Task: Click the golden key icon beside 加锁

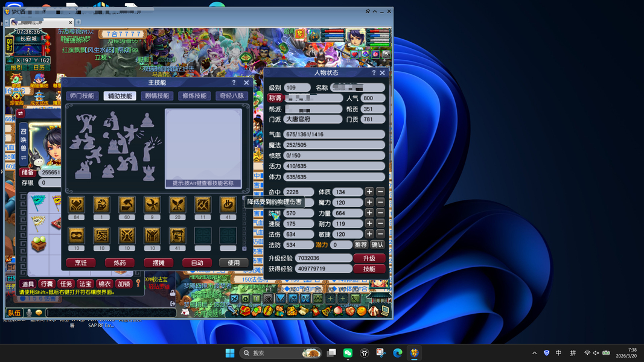Action: [138, 283]
